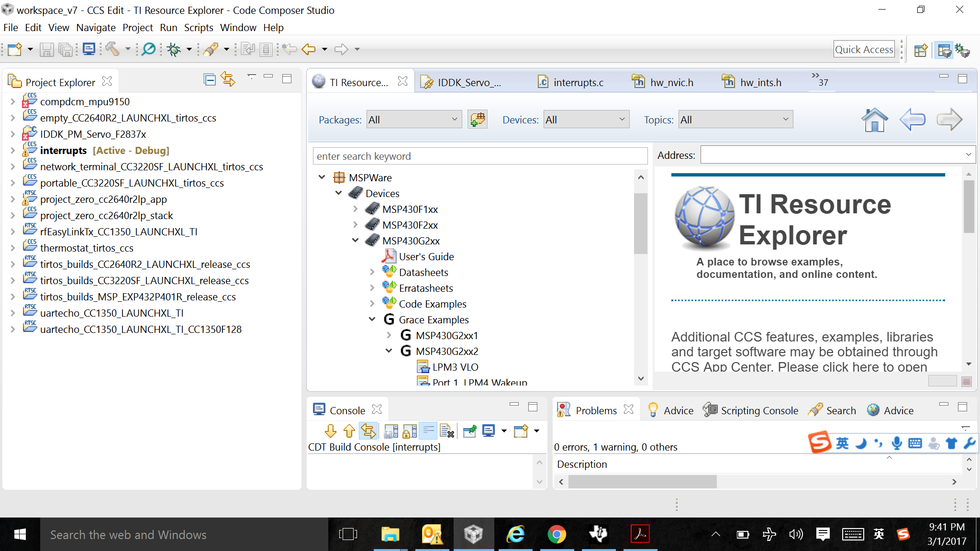Viewport: 980px width, 551px height.
Task: Switch to the interrupts.c editor tab
Action: (x=578, y=82)
